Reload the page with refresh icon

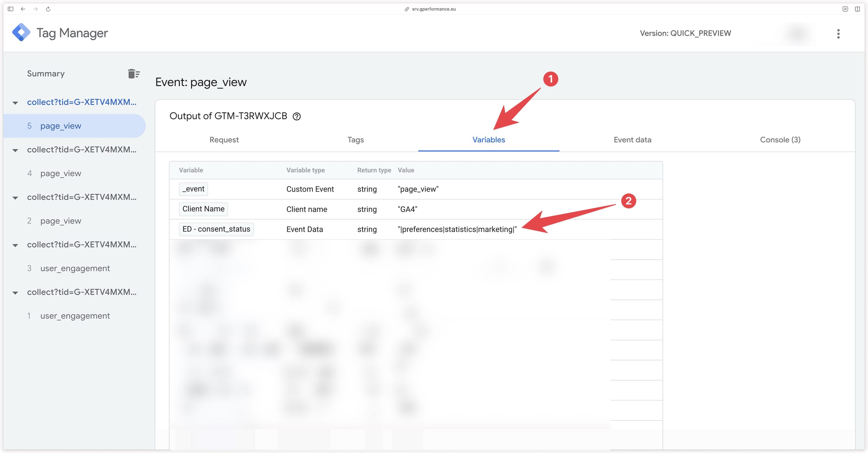click(x=48, y=9)
